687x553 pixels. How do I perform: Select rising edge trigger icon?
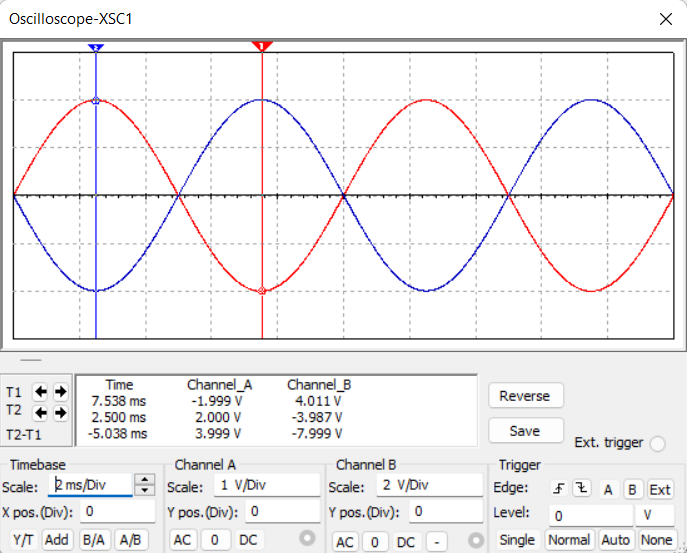[559, 488]
